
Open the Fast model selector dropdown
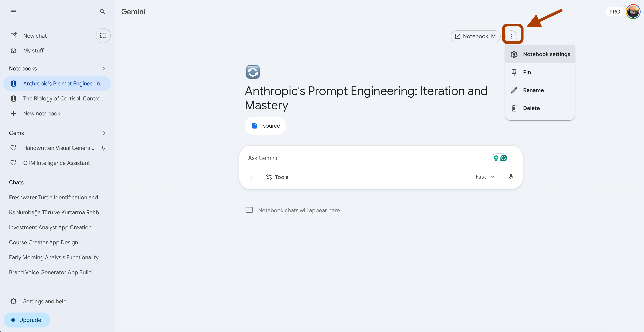(x=485, y=177)
